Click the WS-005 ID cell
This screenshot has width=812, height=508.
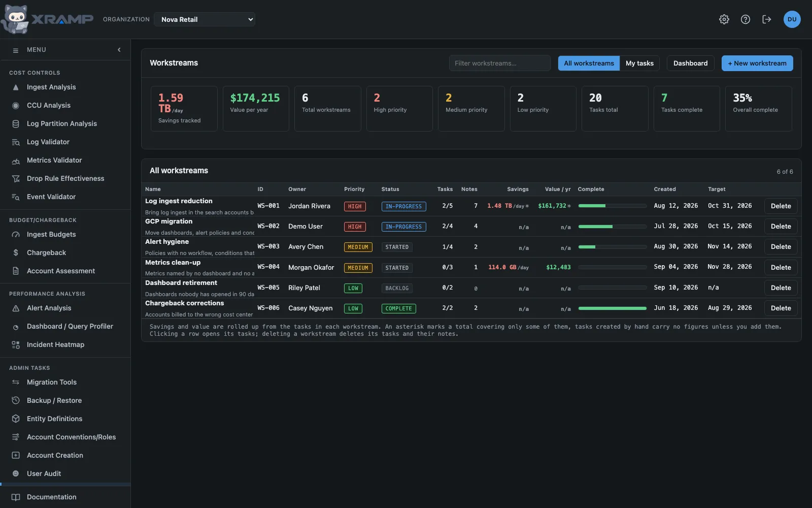click(268, 288)
